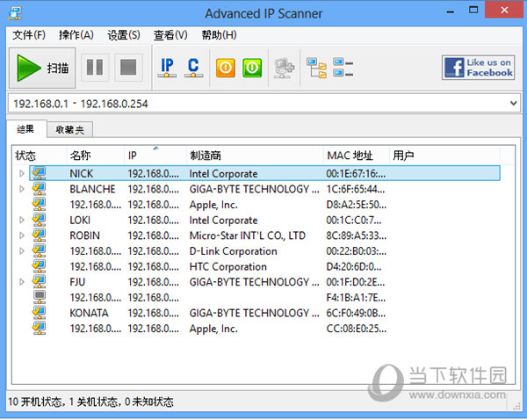Switch to the 结果 tab
Viewport: 527px width, 420px height.
coord(25,129)
